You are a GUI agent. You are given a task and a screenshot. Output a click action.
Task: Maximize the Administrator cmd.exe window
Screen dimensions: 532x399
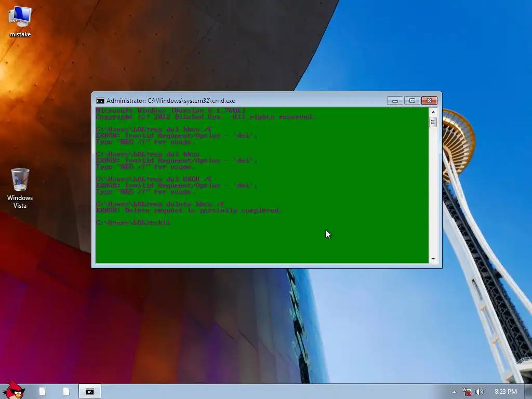point(412,101)
